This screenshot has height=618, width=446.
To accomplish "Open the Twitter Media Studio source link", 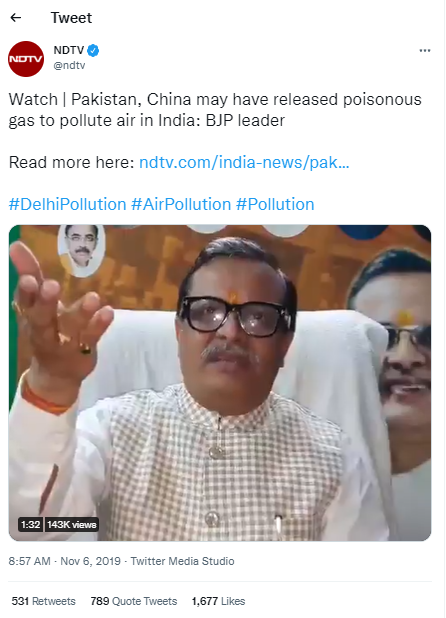I will tap(182, 561).
